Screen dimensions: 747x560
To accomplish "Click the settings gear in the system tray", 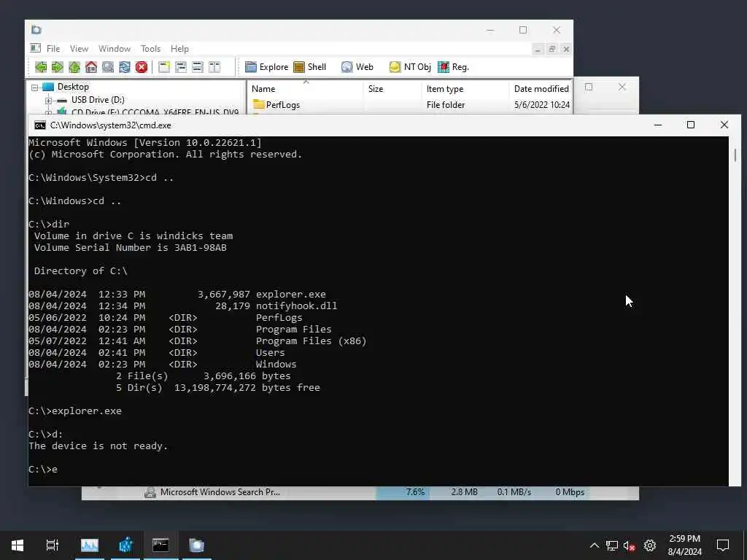I will point(649,545).
